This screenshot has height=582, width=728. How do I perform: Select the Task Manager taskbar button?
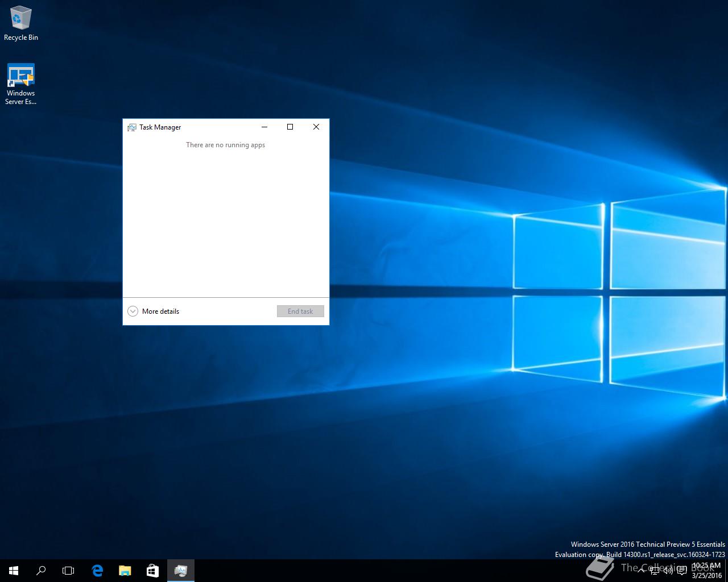181,570
